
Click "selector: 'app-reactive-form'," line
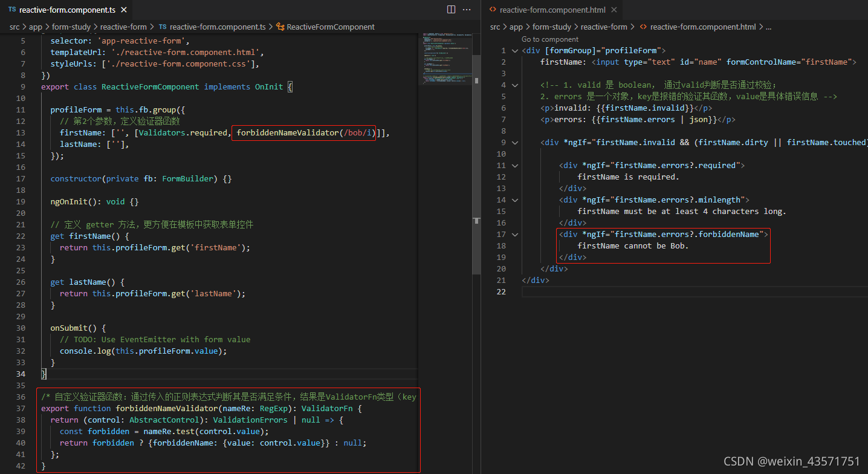click(120, 41)
